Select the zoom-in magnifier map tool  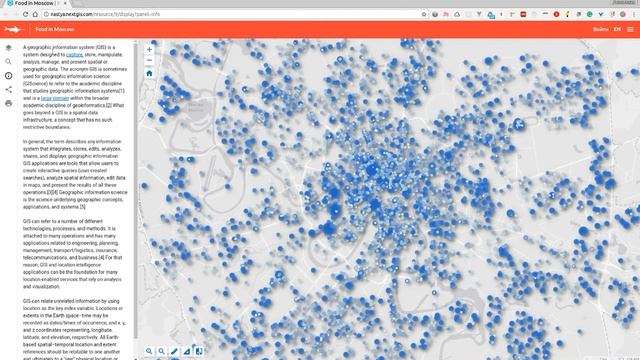[149, 351]
